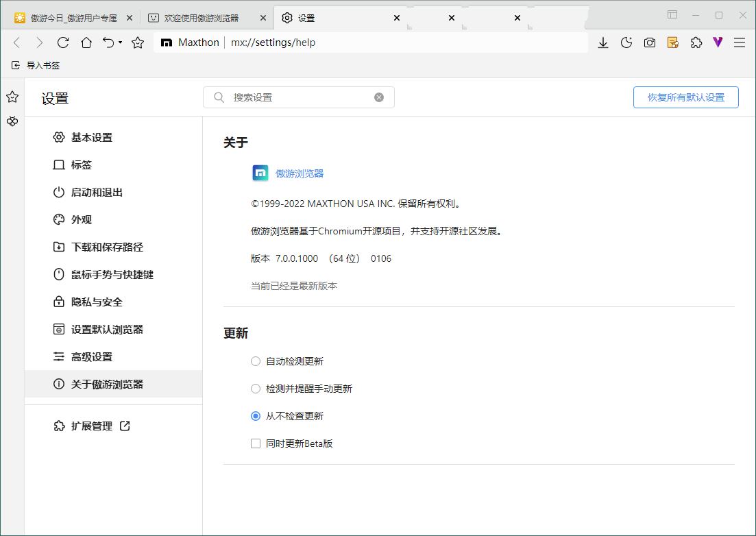Image resolution: width=756 pixels, height=536 pixels.
Task: Switch to the 欢迎使用傲游浏览器 tab
Action: 202,18
